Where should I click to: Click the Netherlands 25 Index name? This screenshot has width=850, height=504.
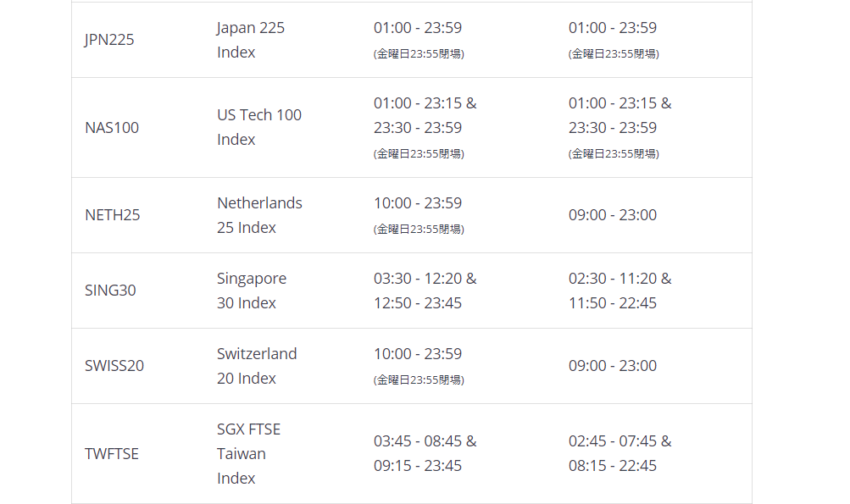click(x=259, y=214)
